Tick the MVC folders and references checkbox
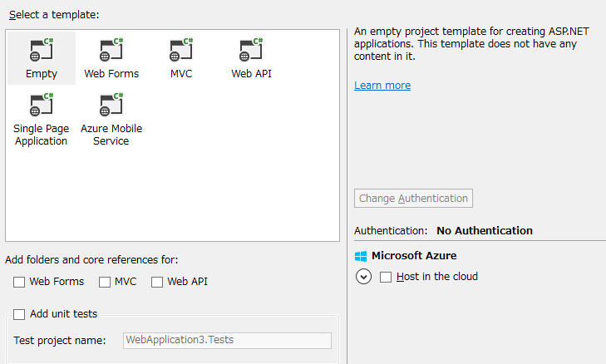606x364 pixels. [105, 282]
